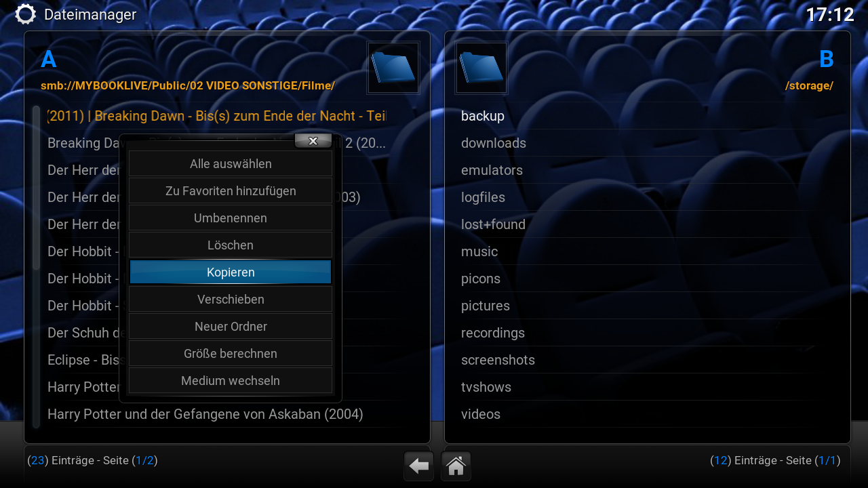
Task: Click the gear icon beside Dateimanager
Action: 26,14
